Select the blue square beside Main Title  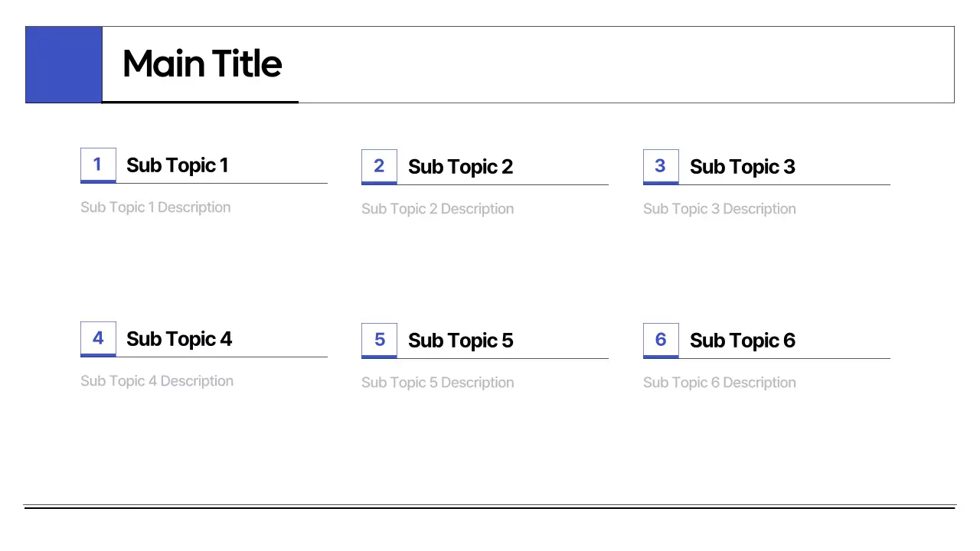click(x=64, y=64)
